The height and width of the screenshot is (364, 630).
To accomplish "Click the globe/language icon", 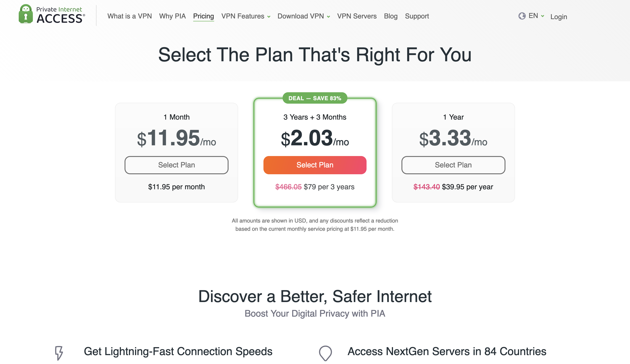I will 521,16.
